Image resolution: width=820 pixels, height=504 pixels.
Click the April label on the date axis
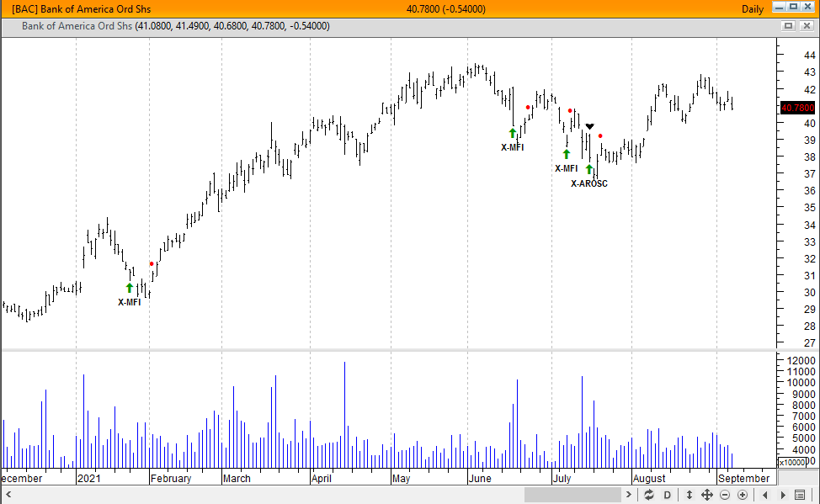pyautogui.click(x=322, y=479)
